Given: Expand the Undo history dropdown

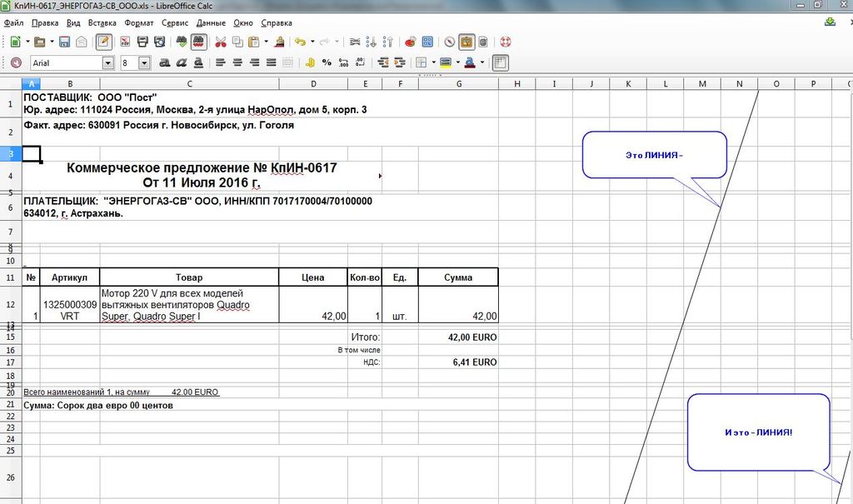Looking at the screenshot, I should click(x=312, y=42).
